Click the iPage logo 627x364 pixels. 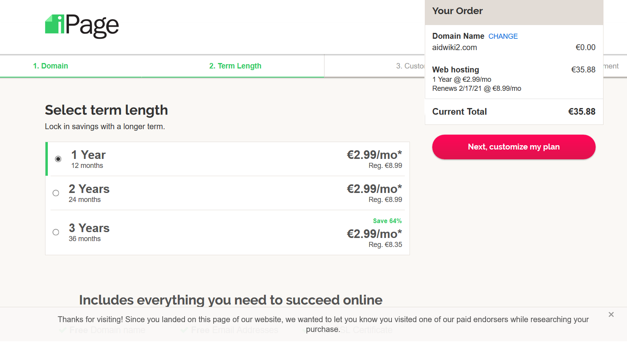(x=82, y=25)
